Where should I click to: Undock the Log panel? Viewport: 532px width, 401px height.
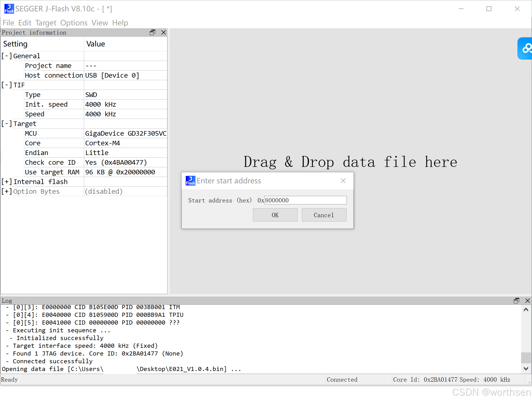[516, 300]
